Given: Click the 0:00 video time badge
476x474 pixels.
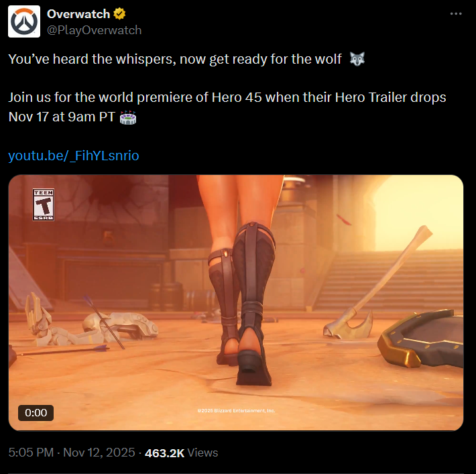Looking at the screenshot, I should (x=36, y=413).
